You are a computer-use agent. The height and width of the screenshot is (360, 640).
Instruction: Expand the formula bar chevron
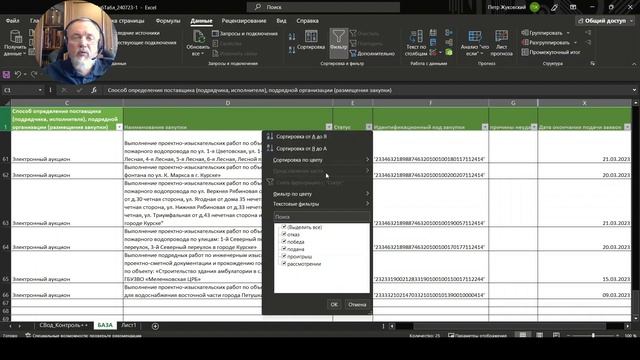[x=634, y=90]
